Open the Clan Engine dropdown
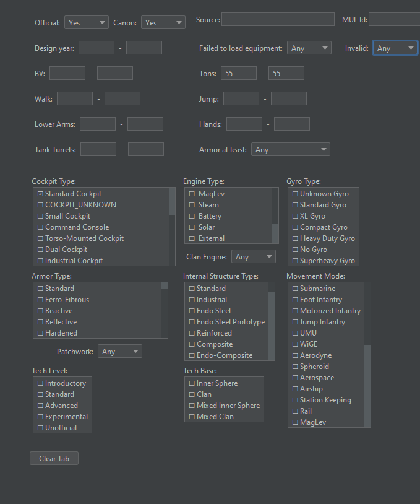This screenshot has height=504, width=420. (x=254, y=256)
